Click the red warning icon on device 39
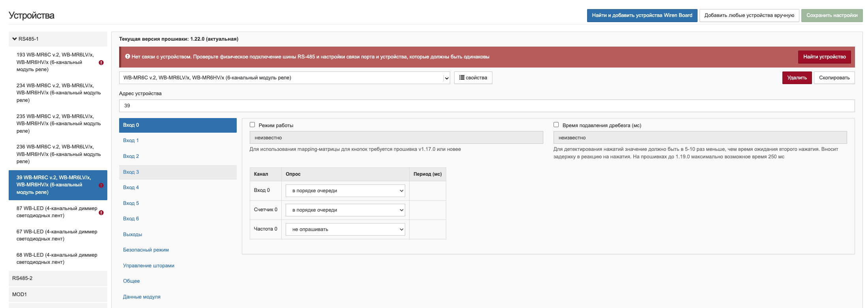The height and width of the screenshot is (308, 868). coord(101,185)
